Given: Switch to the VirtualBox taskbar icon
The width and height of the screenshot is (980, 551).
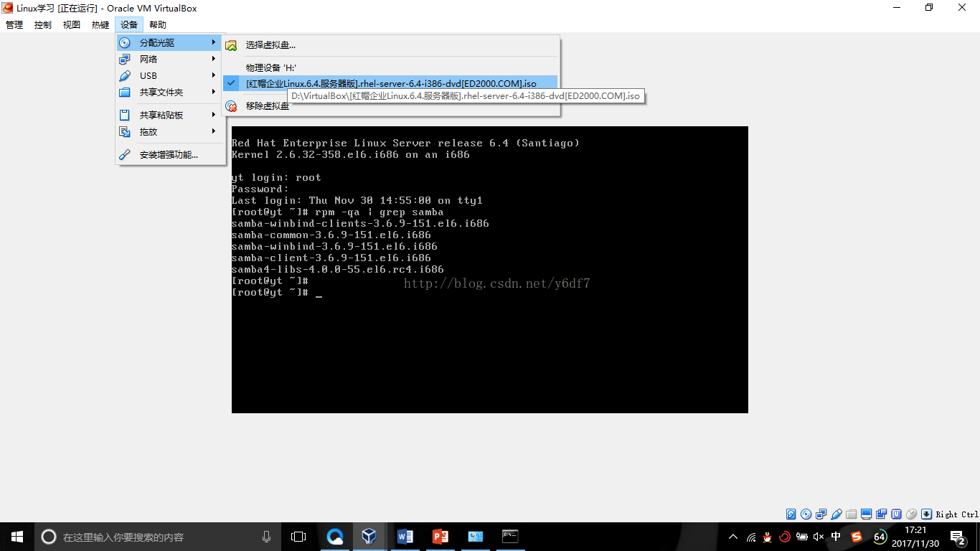Looking at the screenshot, I should coord(369,537).
